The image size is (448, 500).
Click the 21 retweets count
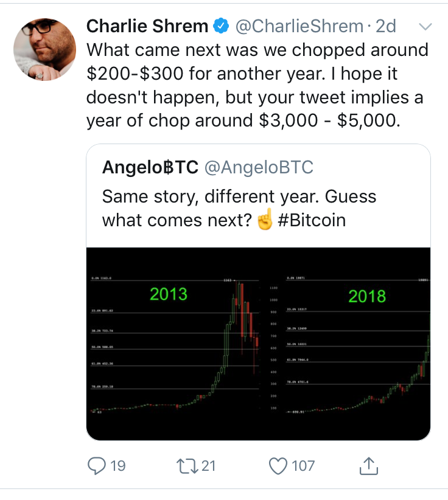tap(209, 466)
